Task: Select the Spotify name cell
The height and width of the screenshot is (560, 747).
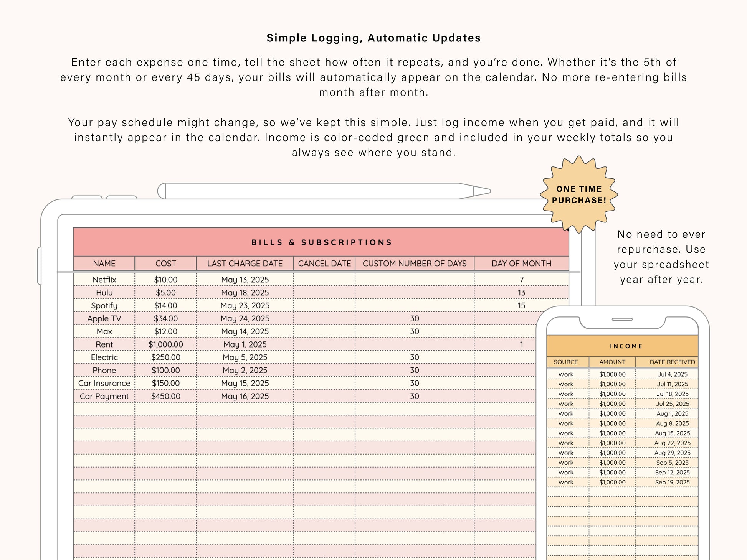Action: tap(104, 306)
